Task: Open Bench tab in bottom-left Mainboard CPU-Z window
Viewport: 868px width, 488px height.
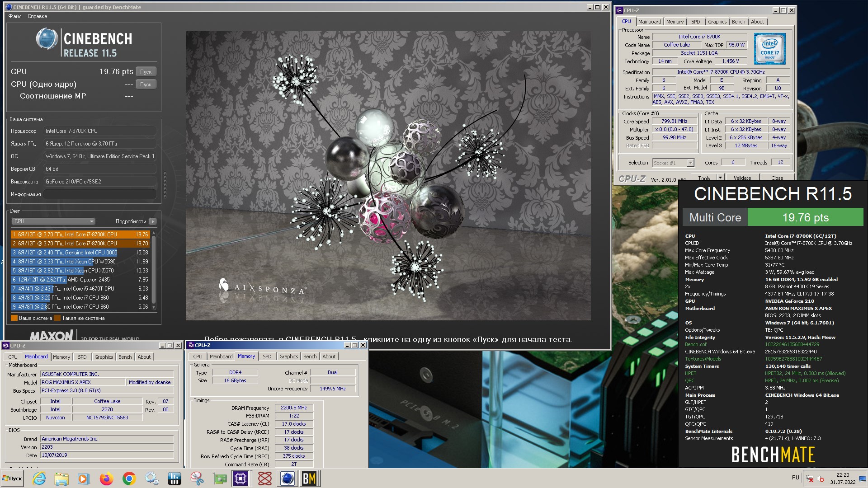Action: tap(125, 357)
